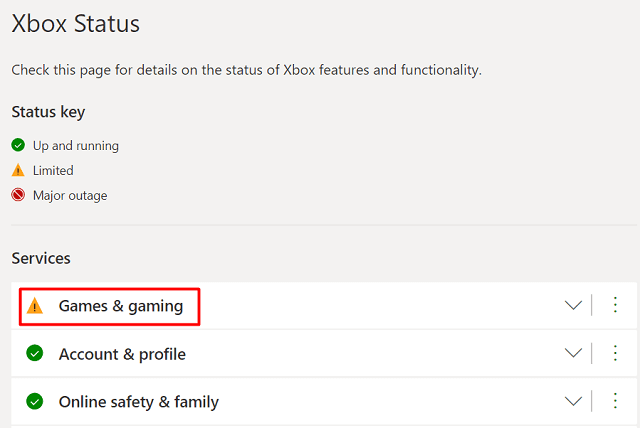
Task: Open more options for Online safety & family
Action: tap(615, 401)
